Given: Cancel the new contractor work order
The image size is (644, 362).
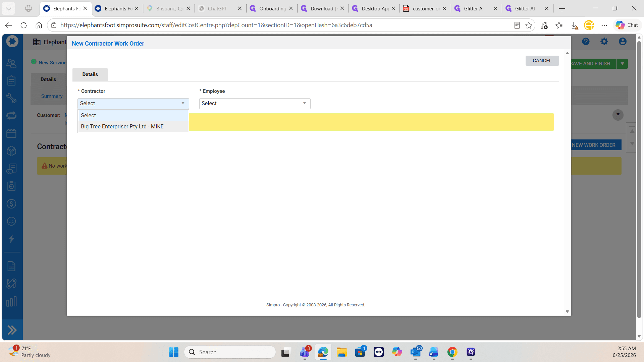Looking at the screenshot, I should coord(542,61).
